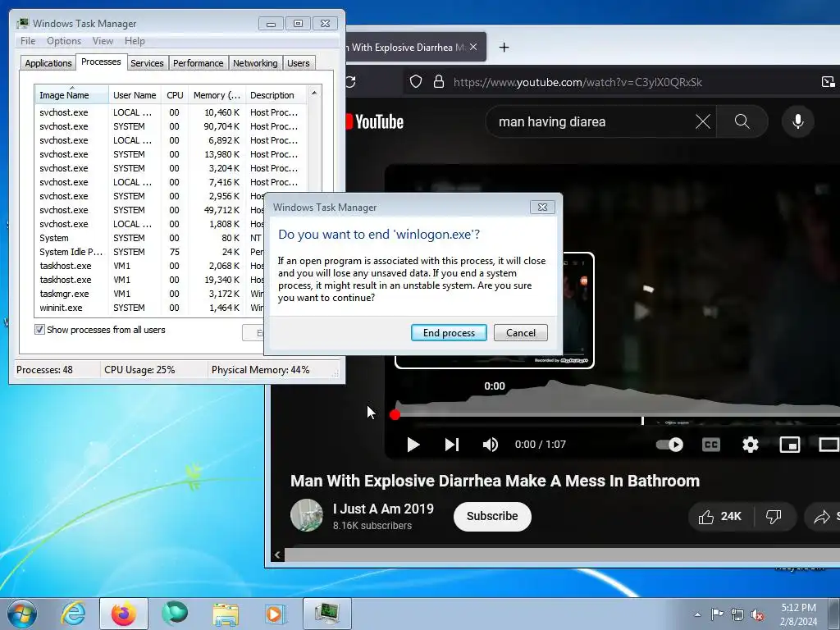Open the File menu in Task Manager

(28, 41)
